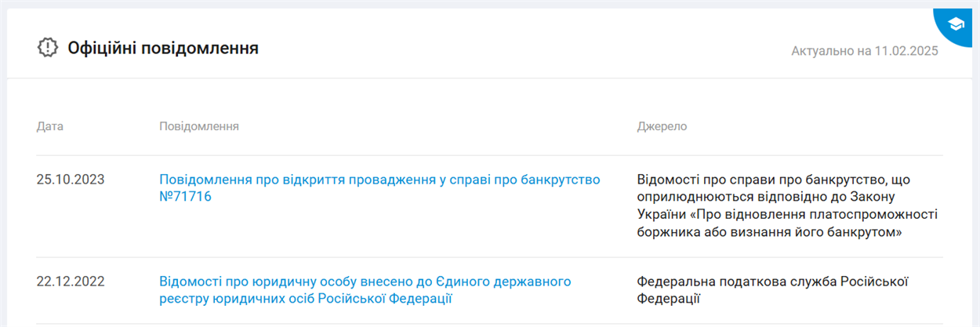Click the "Актуально на" status label
The image size is (980, 327).
click(x=831, y=52)
